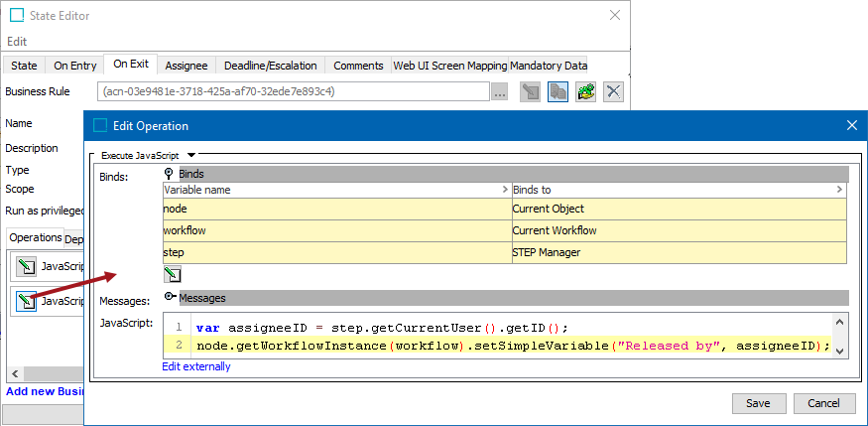Click the Binds section header bar
Screen dimensions: 868x426
click(x=513, y=174)
